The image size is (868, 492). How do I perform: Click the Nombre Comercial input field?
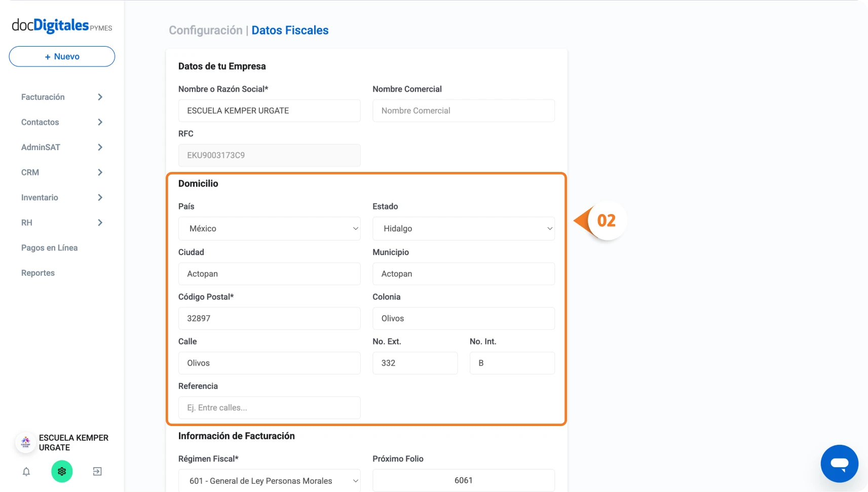[x=464, y=111]
